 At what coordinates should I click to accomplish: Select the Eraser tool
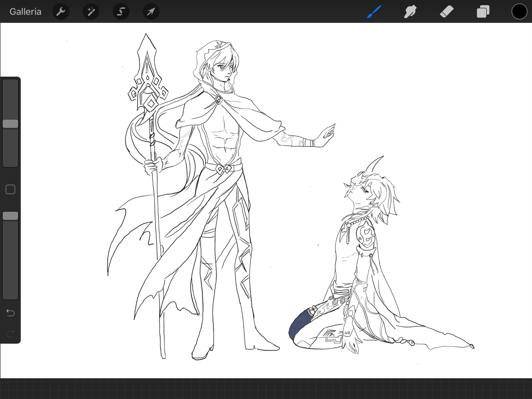(x=447, y=12)
